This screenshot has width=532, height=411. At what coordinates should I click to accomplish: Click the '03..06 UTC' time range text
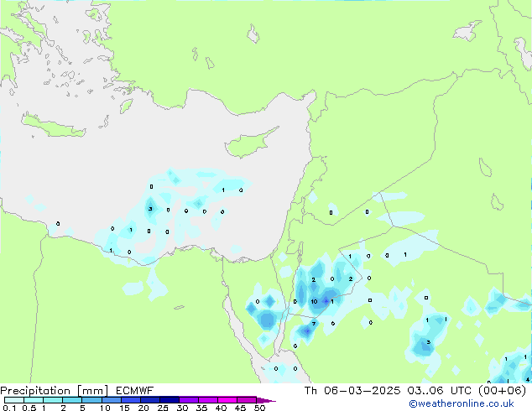tap(438, 391)
